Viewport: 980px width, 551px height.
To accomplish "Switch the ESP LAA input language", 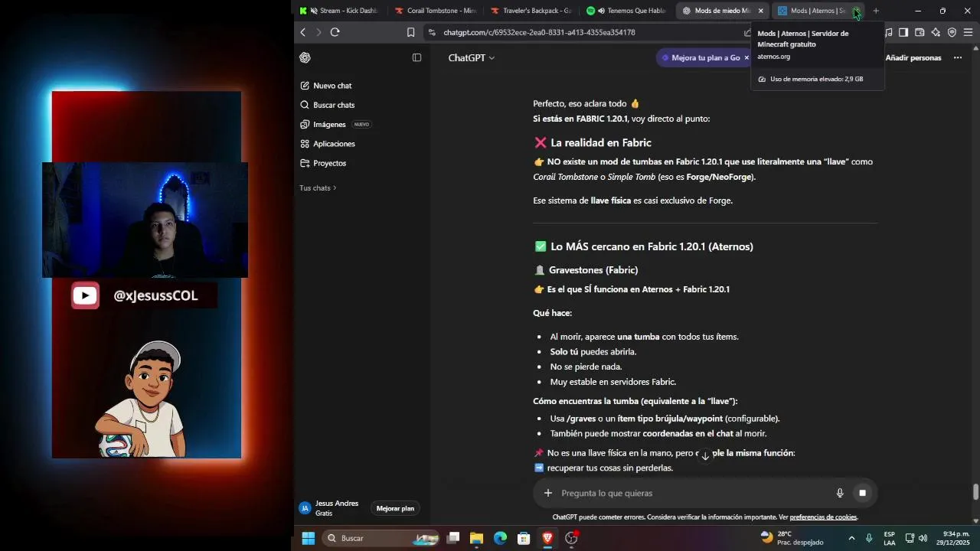I will 889,538.
